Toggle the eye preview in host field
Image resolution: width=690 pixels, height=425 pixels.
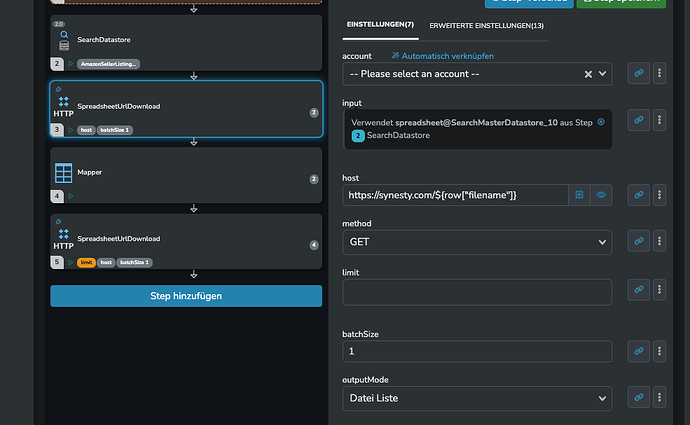click(601, 195)
